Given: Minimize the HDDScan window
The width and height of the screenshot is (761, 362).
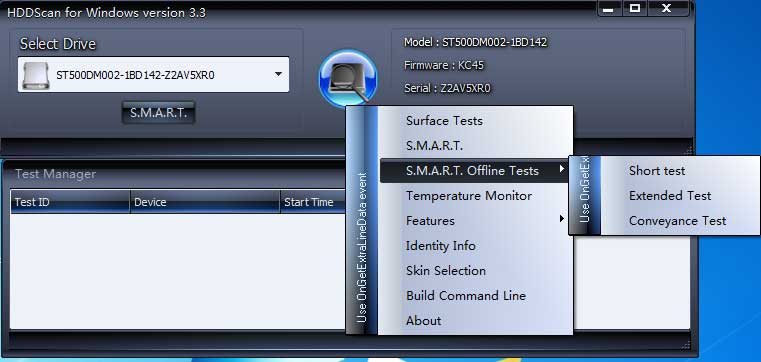Looking at the screenshot, I should coord(609,8).
